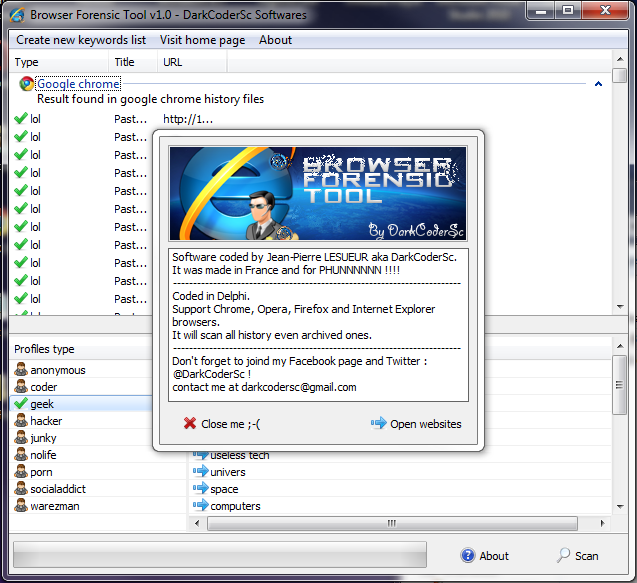Viewport: 637px width, 583px height.
Task: Click the Browser Forensic Tool banner image
Action: (x=318, y=193)
